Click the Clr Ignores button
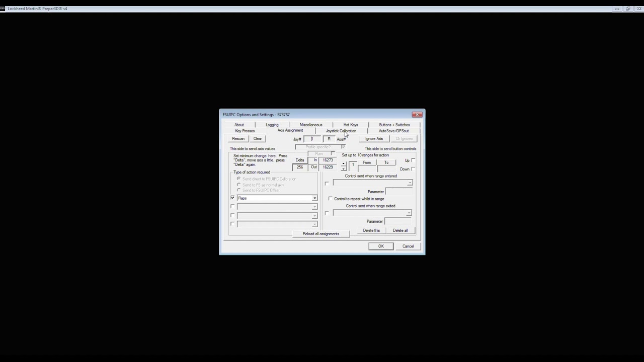Viewport: 644px width, 362px height. (x=404, y=139)
